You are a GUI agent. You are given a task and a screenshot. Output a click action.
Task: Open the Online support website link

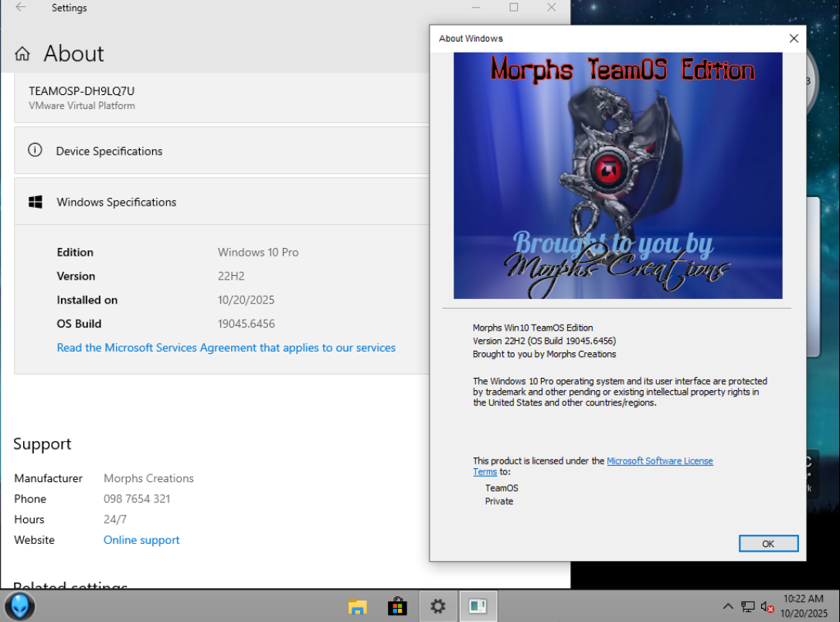click(141, 540)
